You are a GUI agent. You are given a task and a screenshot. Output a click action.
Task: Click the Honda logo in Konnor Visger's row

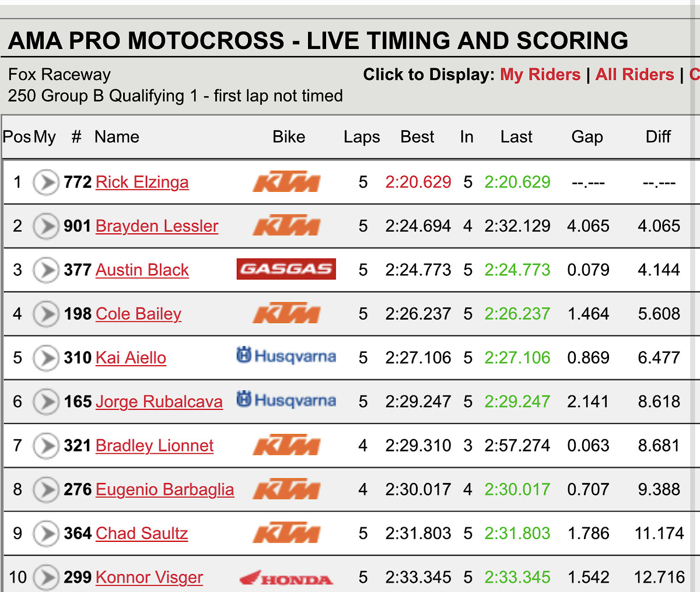coord(286,578)
